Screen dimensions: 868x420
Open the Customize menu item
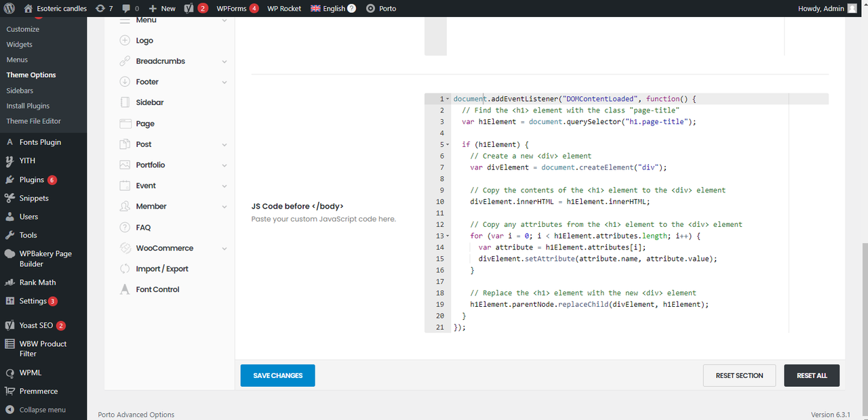(x=23, y=29)
